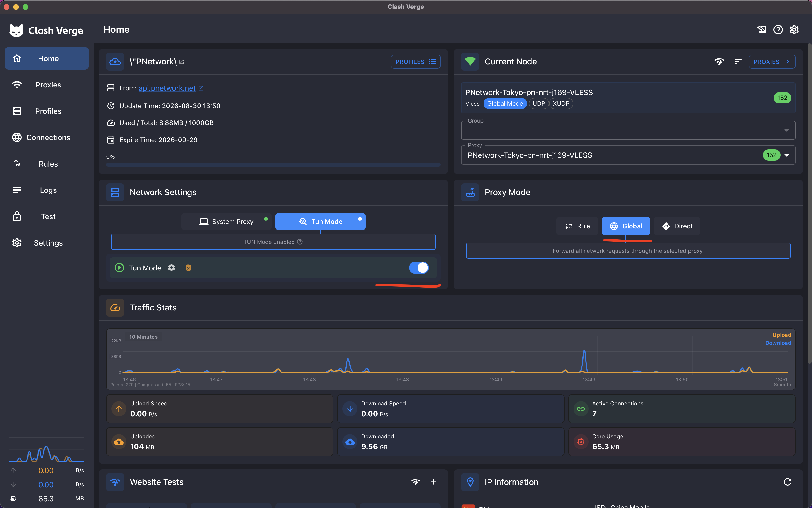Click the PNetwork profile cloud icon
The image size is (812, 508).
coord(115,61)
